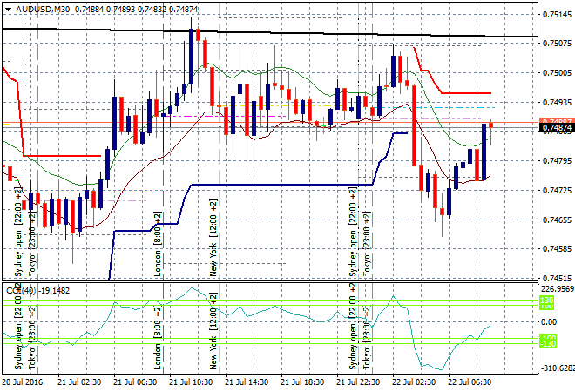This screenshot has width=575, height=392.
Task: Click the New York [12:00 +2] session label in price chart
Action: click(213, 238)
